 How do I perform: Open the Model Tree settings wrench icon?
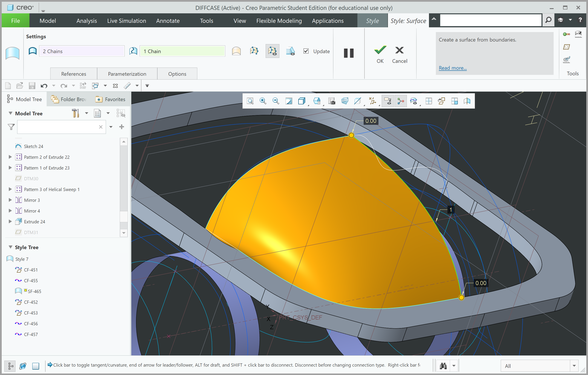tap(75, 113)
